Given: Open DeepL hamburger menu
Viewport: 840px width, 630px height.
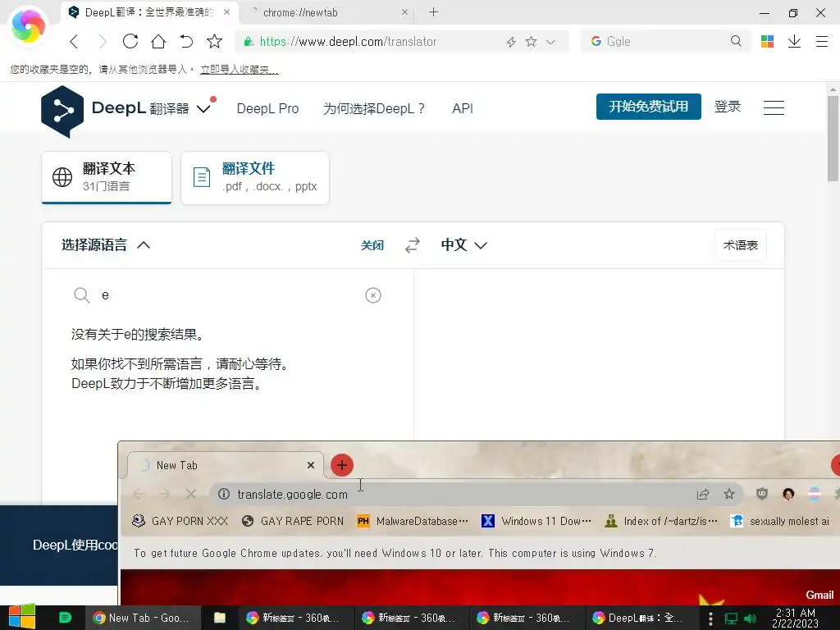Looking at the screenshot, I should click(x=774, y=107).
